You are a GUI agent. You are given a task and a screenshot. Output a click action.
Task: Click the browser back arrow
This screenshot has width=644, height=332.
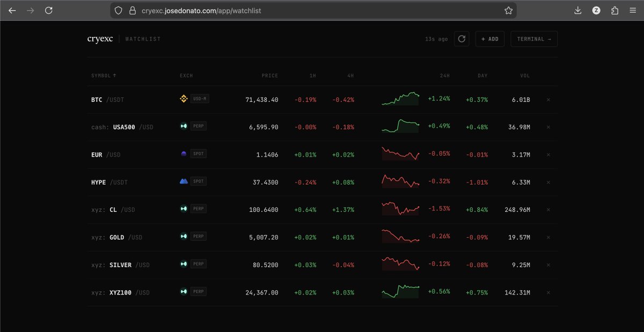click(12, 10)
